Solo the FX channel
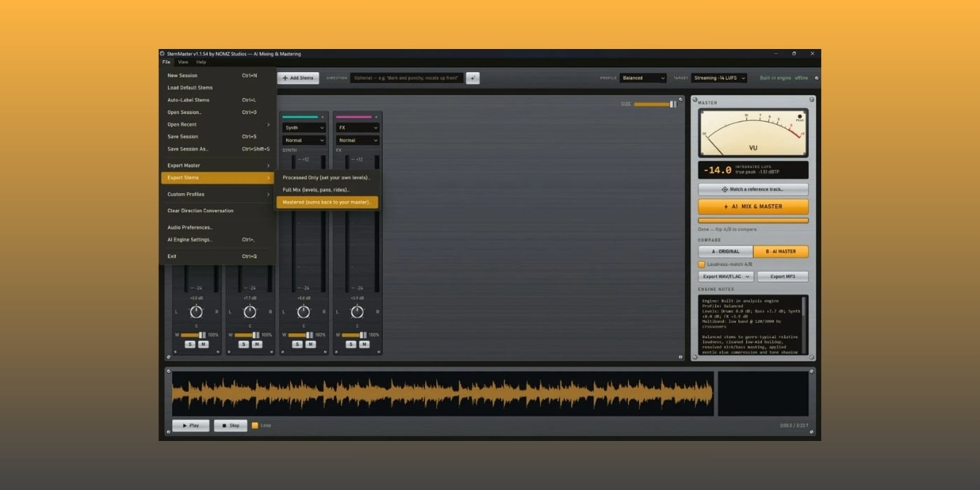This screenshot has width=980, height=490. pyautogui.click(x=351, y=344)
